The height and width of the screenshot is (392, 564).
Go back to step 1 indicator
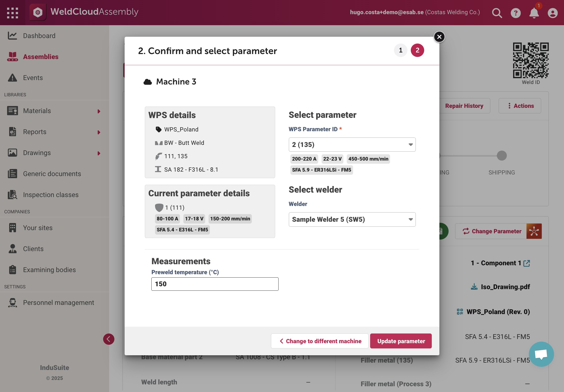[401, 50]
